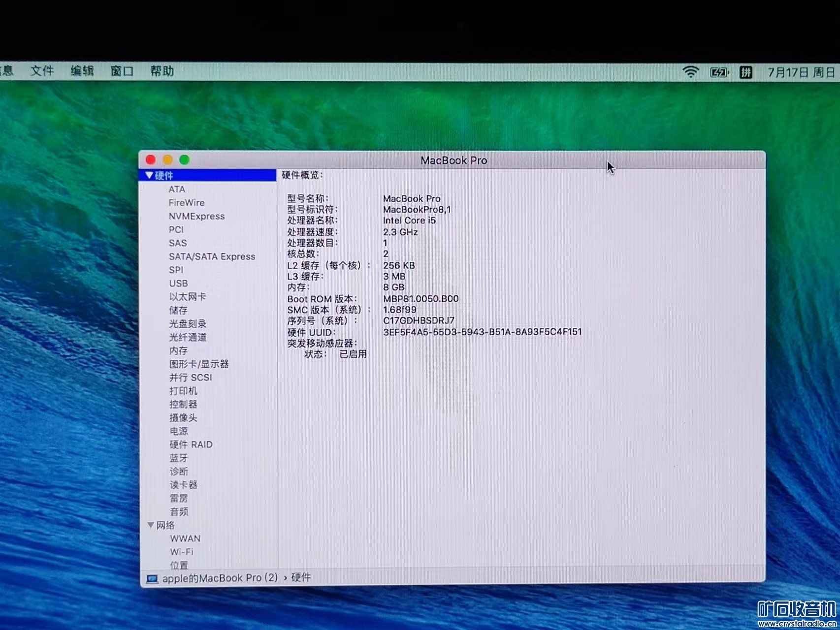Click the battery charging status icon

pyautogui.click(x=719, y=72)
